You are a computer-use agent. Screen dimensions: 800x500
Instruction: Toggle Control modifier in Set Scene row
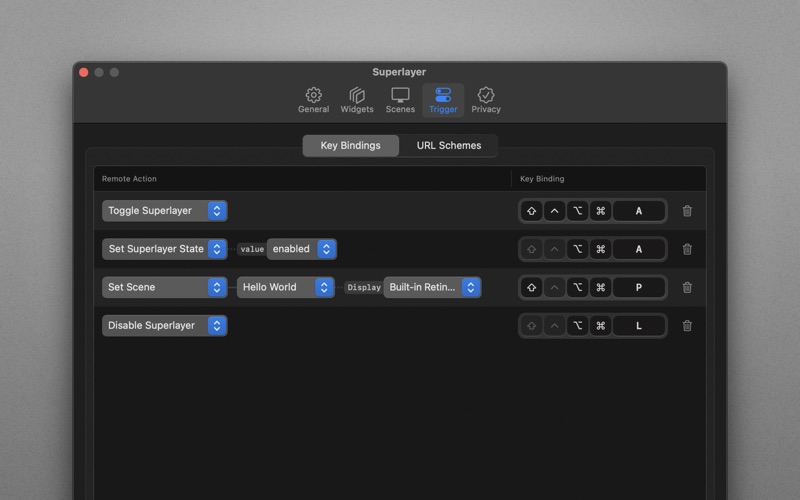tap(555, 287)
